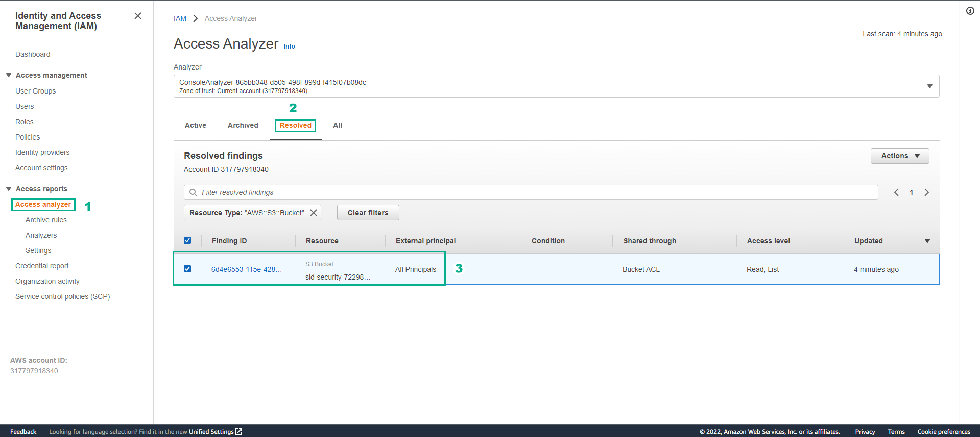Click the Read, List access level cell
The width and height of the screenshot is (980, 437).
tap(763, 269)
